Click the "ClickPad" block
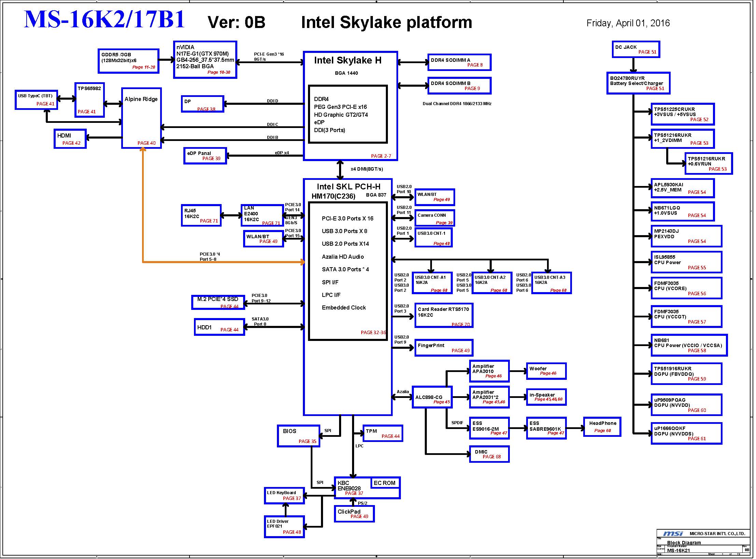This screenshot has height=559, width=756. point(354,514)
